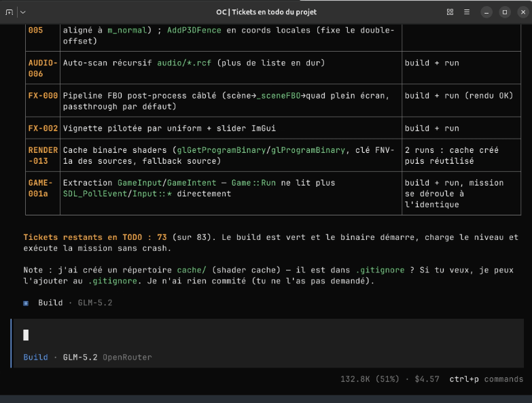Viewport: 532px width, 403px height.
Task: Click the OpenRouter provider label
Action: pos(127,357)
